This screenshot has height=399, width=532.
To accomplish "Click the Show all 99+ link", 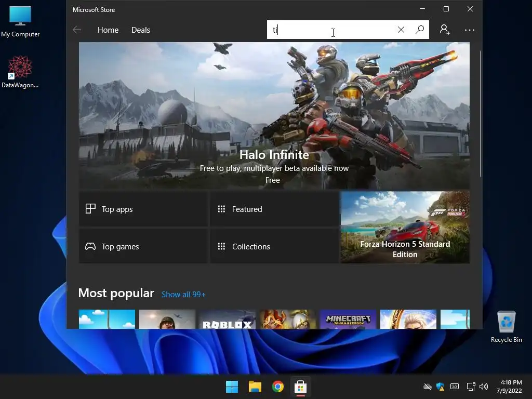I will tap(183, 294).
